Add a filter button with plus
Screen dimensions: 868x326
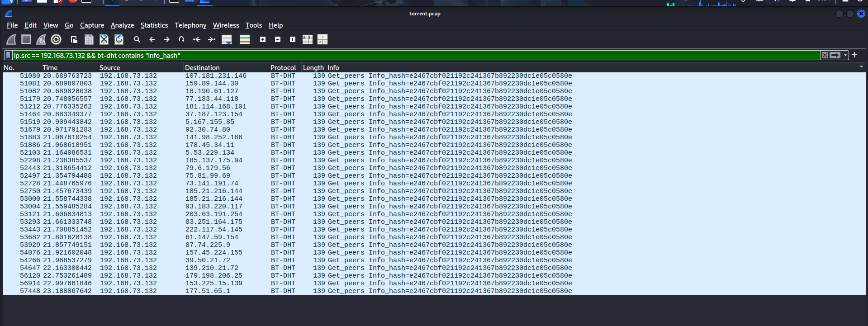coord(854,55)
